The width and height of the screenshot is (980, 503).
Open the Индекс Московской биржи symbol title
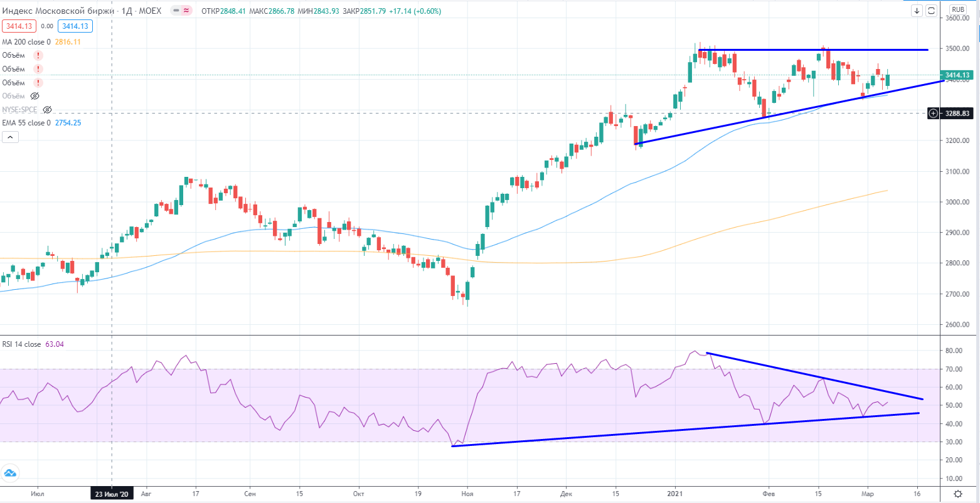(x=58, y=11)
